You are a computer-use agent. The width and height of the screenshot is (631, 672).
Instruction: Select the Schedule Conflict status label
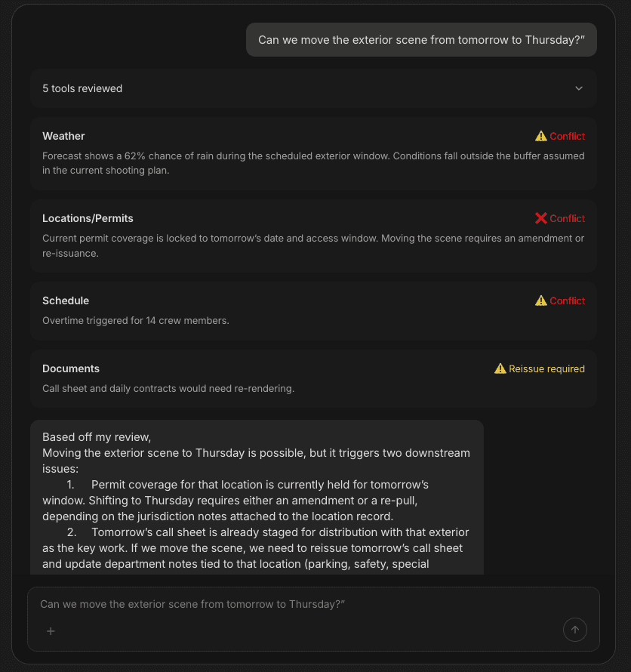[567, 301]
